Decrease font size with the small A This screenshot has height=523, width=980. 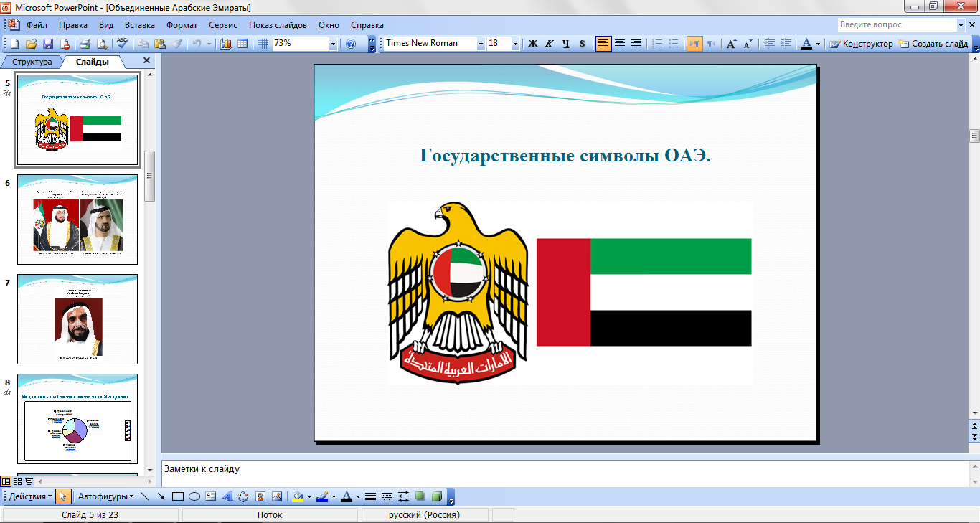pos(748,44)
